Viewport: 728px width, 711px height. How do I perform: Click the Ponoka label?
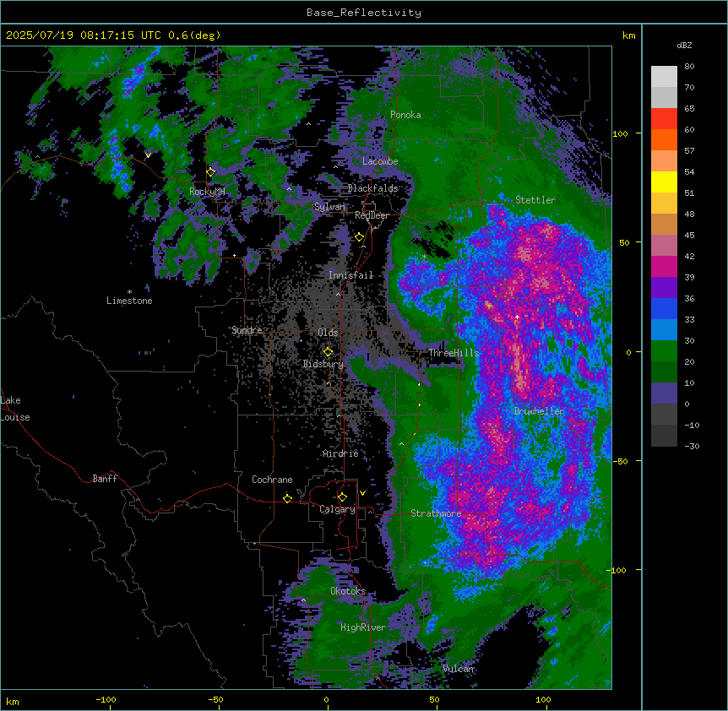[405, 115]
